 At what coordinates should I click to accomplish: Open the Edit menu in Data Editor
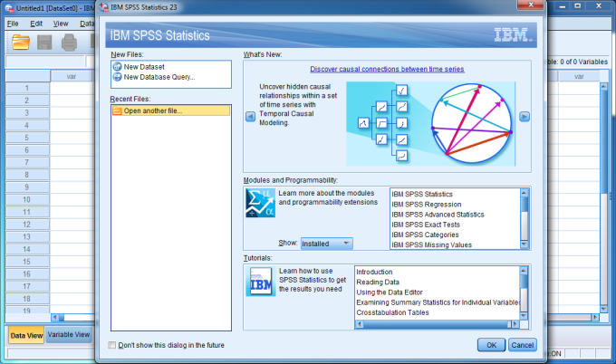[x=36, y=24]
